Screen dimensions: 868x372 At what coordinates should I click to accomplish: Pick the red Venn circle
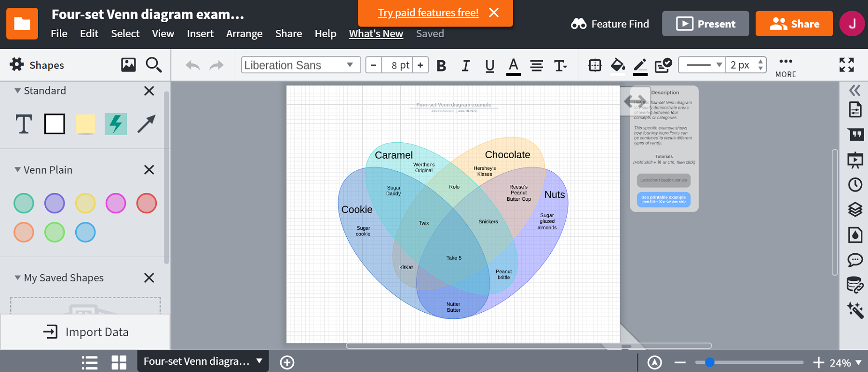click(x=147, y=203)
